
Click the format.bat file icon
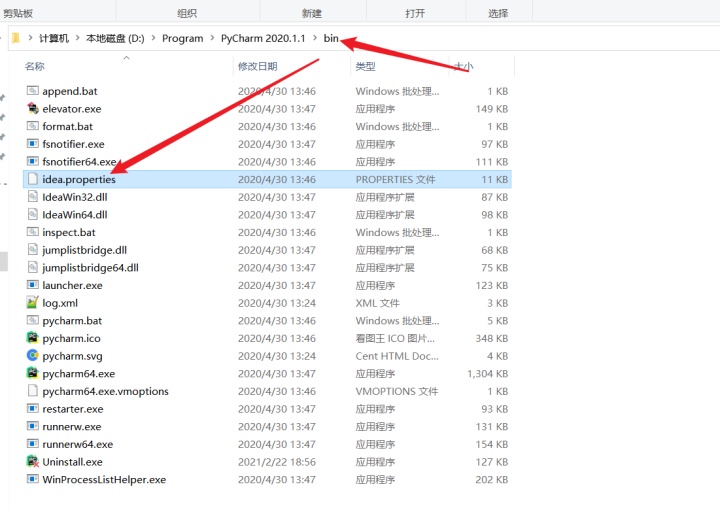(33, 126)
